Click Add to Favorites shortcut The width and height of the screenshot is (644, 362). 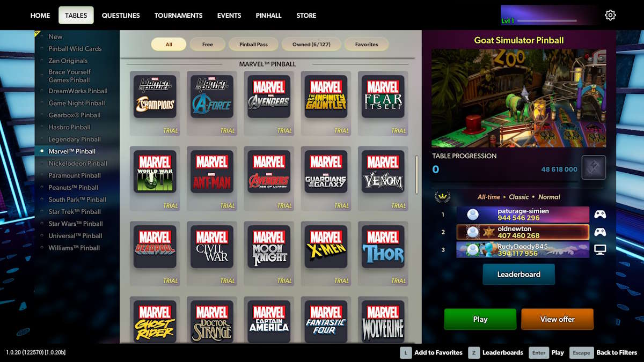(x=431, y=352)
